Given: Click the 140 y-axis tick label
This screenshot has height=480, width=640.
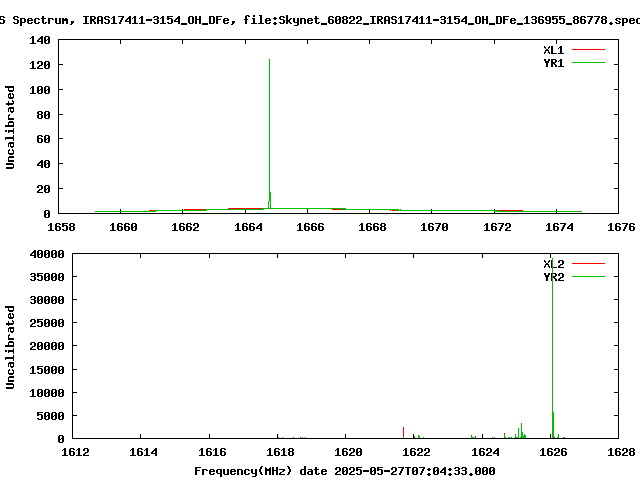Looking at the screenshot, I should tap(40, 40).
